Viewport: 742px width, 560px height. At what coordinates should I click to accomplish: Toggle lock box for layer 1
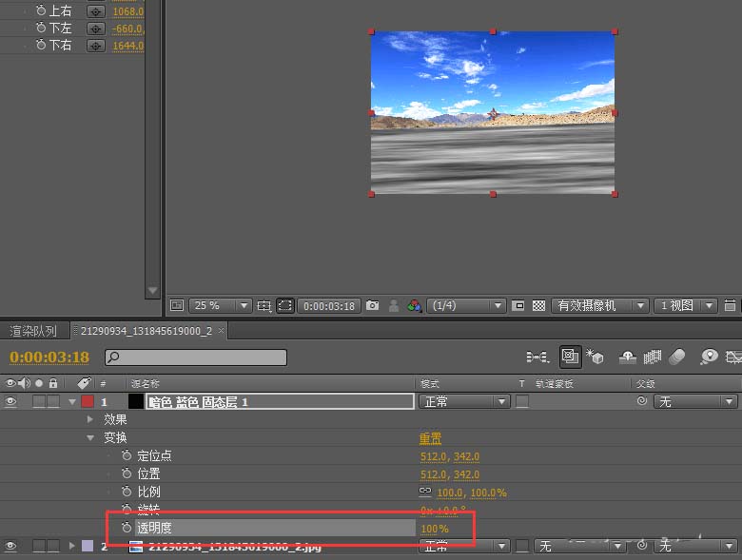pyautogui.click(x=53, y=401)
